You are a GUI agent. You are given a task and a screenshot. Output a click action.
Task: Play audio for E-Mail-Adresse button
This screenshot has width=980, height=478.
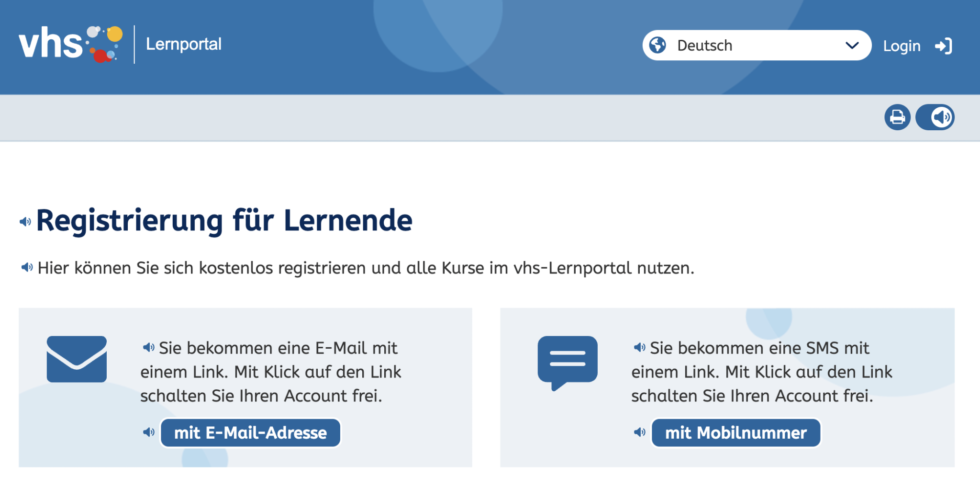pyautogui.click(x=148, y=432)
